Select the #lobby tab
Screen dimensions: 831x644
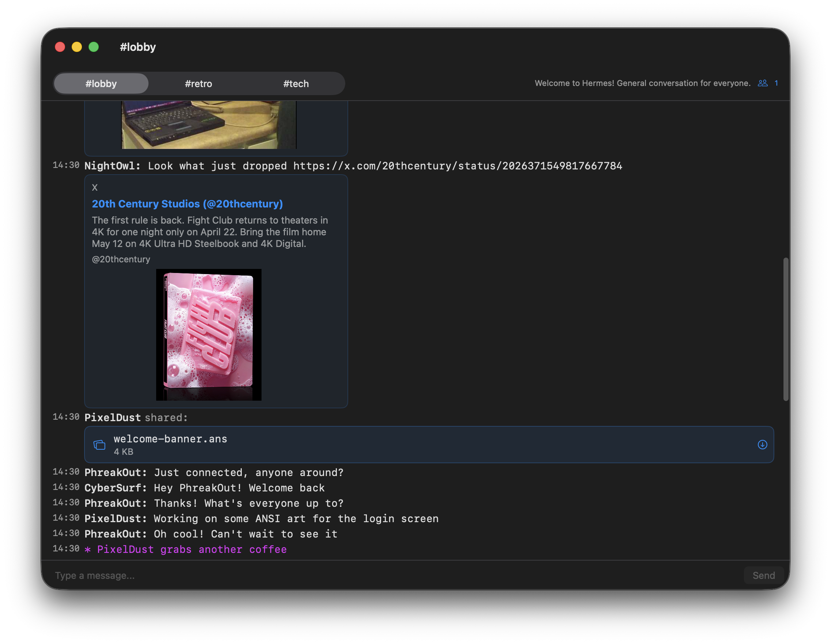(x=101, y=83)
